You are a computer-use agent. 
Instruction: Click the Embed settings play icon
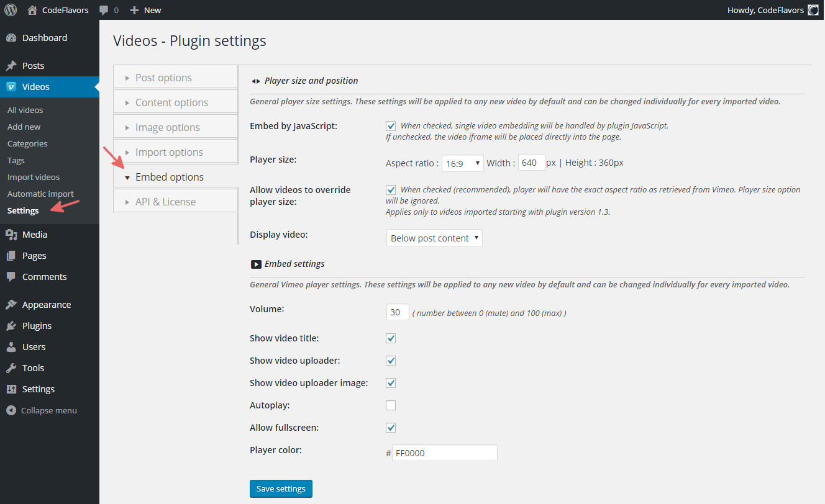(256, 264)
